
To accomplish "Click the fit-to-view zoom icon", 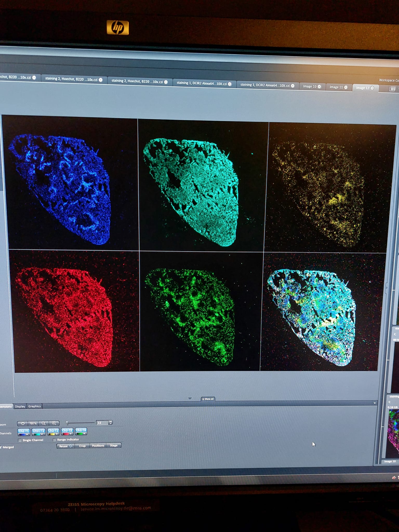I will [23, 423].
